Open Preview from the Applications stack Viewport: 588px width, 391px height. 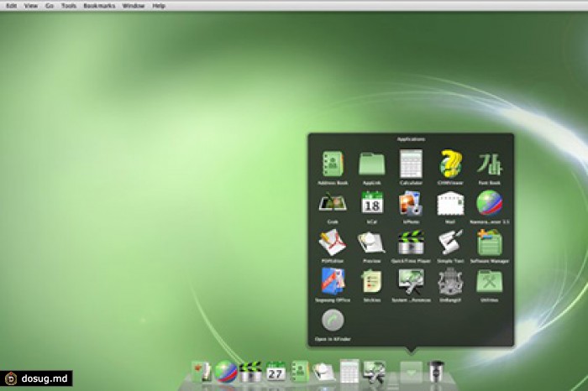coord(371,242)
